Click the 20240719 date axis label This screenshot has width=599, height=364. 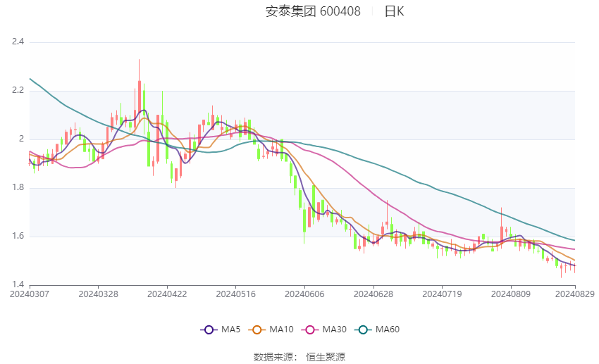pos(442,294)
